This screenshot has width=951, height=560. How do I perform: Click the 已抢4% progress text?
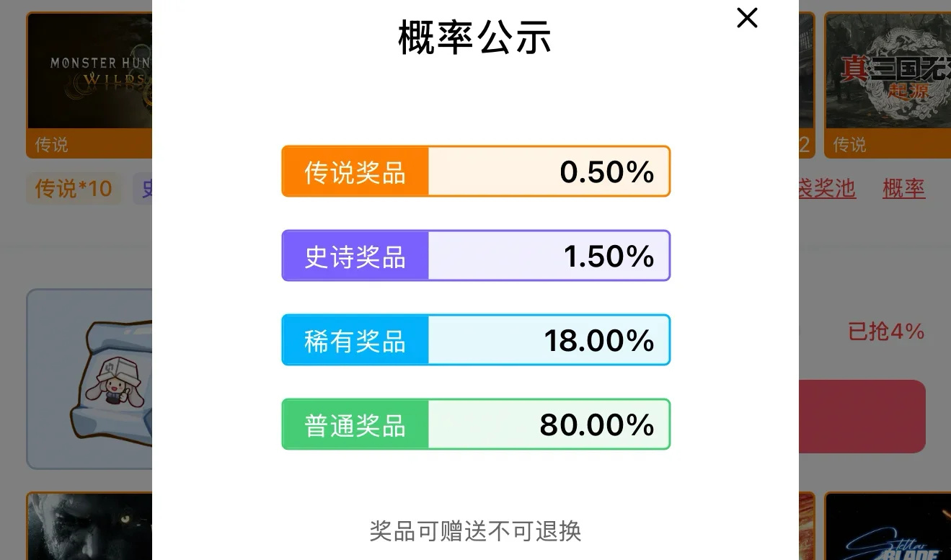point(886,332)
